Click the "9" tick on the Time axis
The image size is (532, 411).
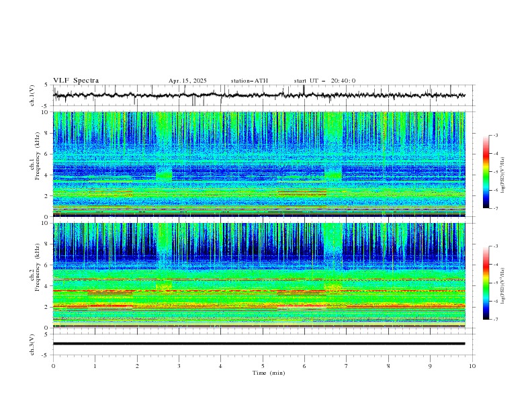point(430,366)
